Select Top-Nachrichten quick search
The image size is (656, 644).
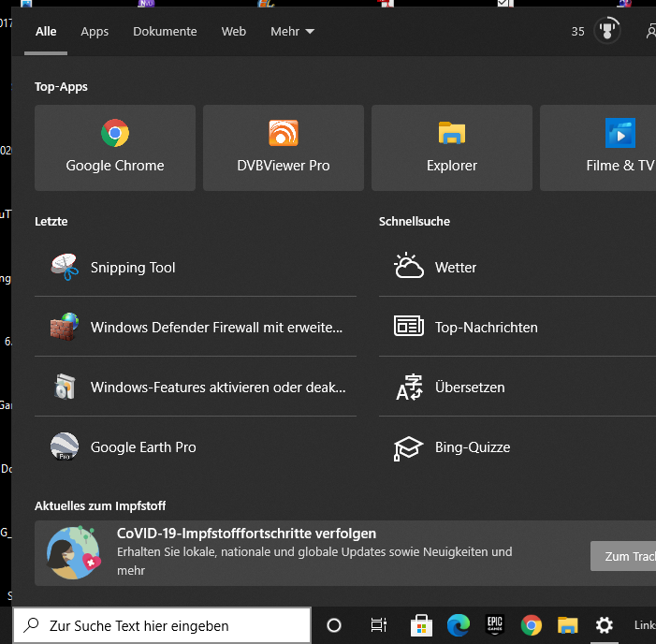coord(518,327)
